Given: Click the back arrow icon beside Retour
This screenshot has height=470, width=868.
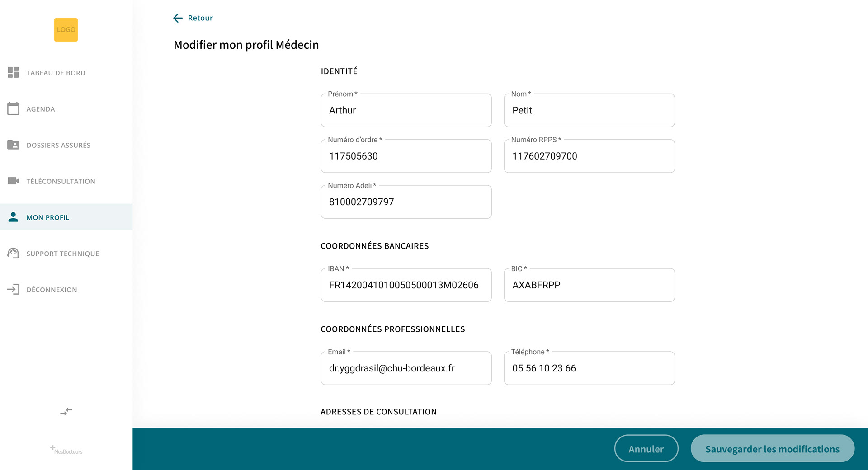Looking at the screenshot, I should pyautogui.click(x=178, y=18).
